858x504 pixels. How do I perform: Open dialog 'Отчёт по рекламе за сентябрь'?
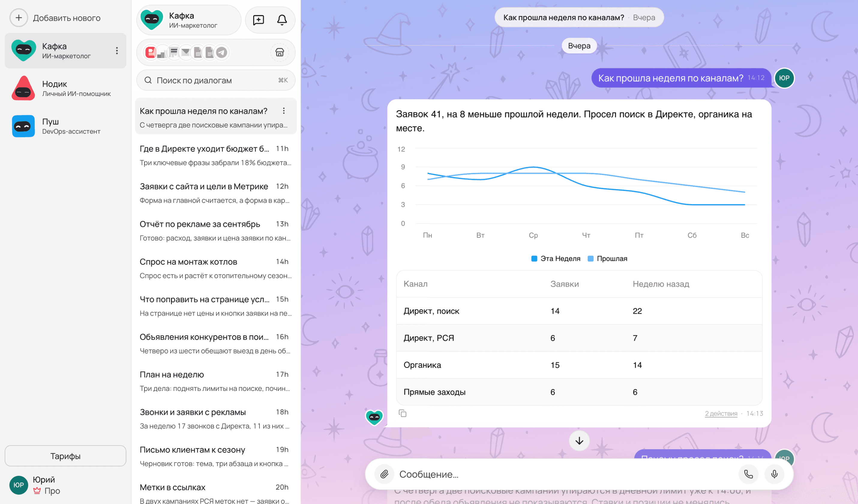coord(216,230)
